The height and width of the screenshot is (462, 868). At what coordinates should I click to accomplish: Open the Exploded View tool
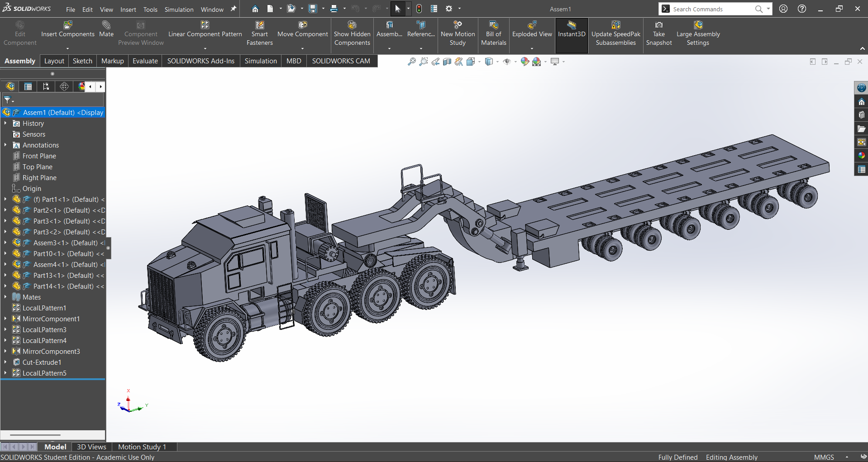(x=532, y=25)
